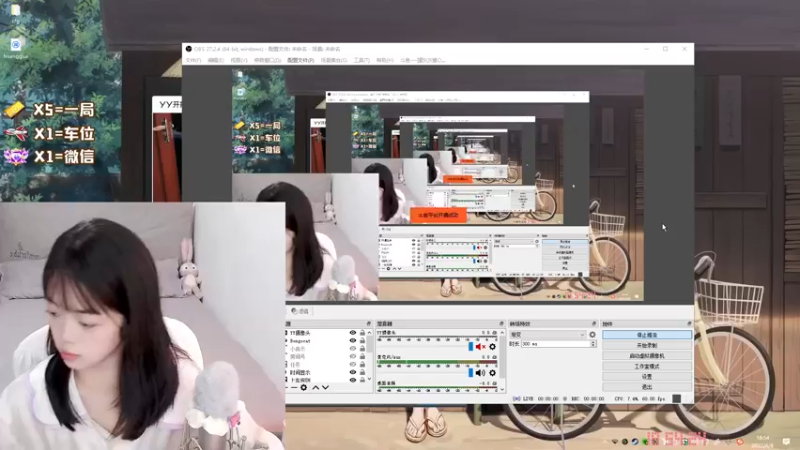
Task: Expand hidden system tray icons arrow
Action: pos(605,441)
